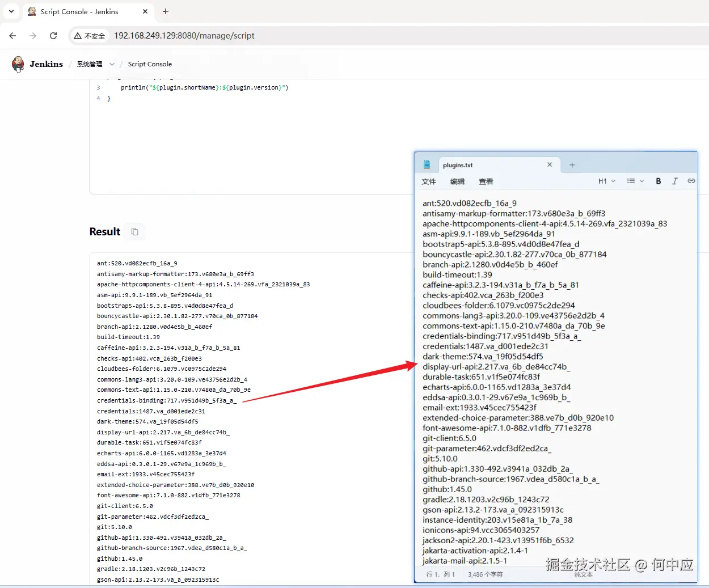This screenshot has height=588, width=709.
Task: Focus the address bar URL
Action: tap(184, 36)
